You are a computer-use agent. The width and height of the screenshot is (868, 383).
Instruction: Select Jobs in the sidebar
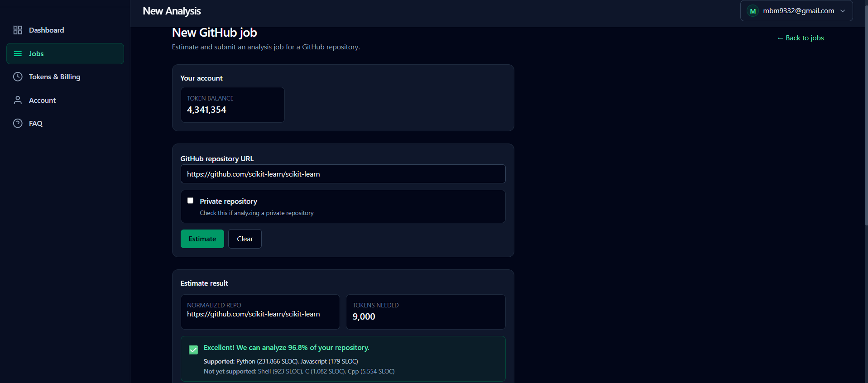tap(65, 53)
